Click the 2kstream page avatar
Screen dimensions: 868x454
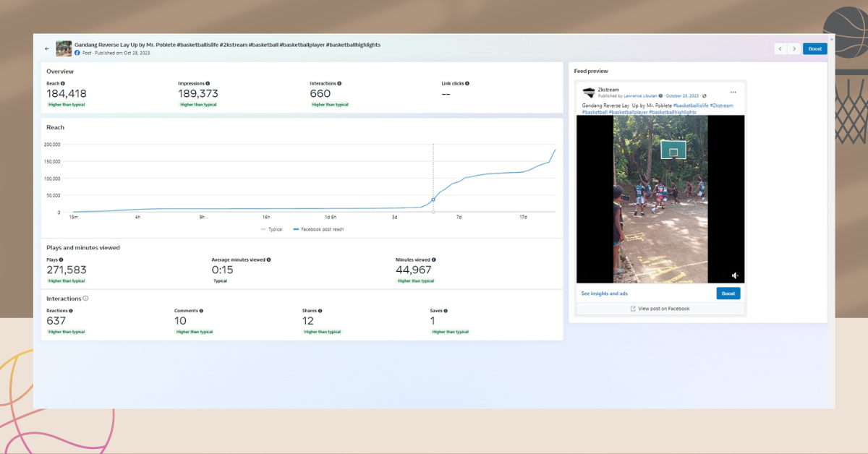pyautogui.click(x=589, y=93)
